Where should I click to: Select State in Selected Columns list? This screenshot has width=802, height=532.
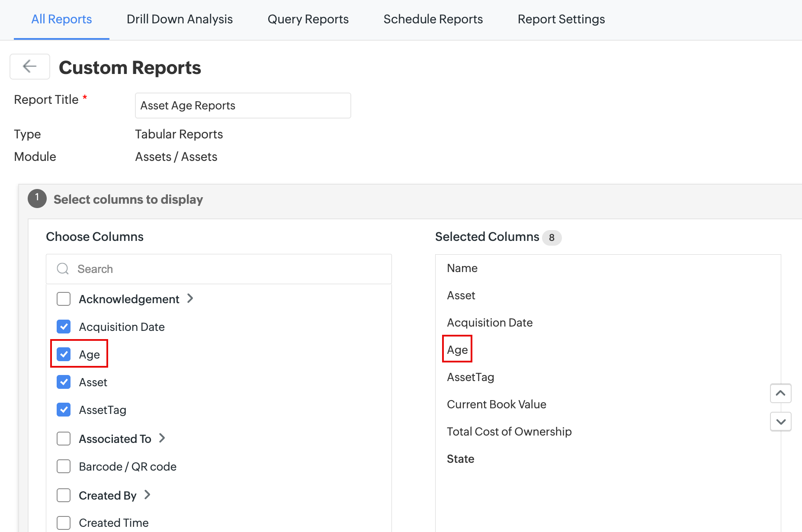(x=461, y=459)
